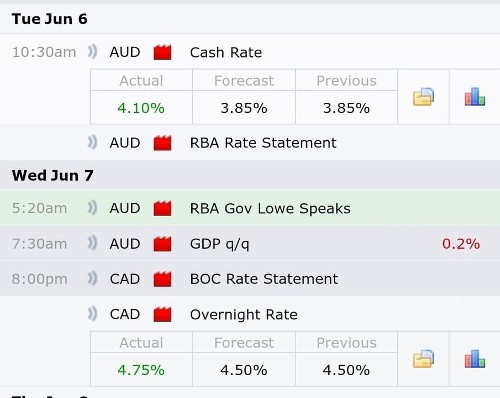Viewport: 500px width, 398px height.
Task: Select the Tue Jun 6 date header
Action: [x=250, y=19]
